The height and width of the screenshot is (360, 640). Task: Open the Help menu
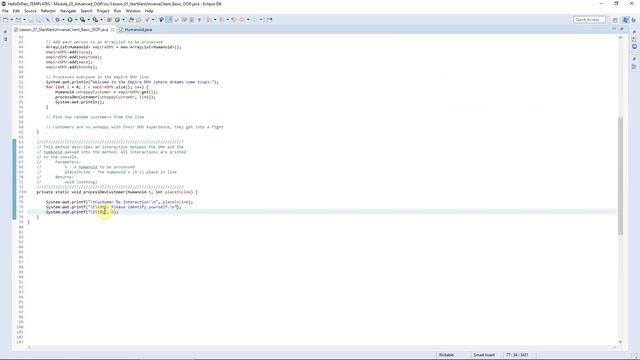click(149, 11)
